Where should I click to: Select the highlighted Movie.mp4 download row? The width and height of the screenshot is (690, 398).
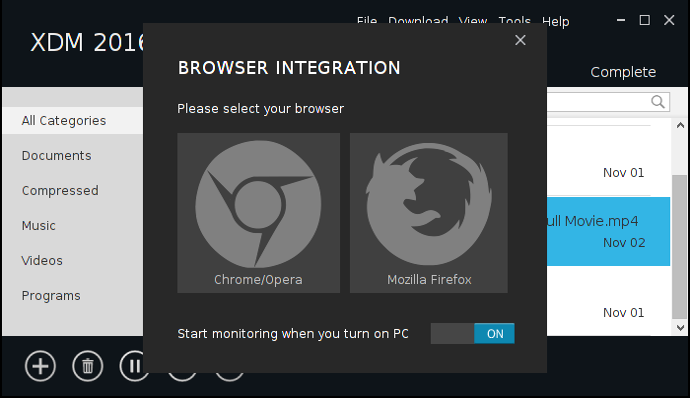click(609, 232)
